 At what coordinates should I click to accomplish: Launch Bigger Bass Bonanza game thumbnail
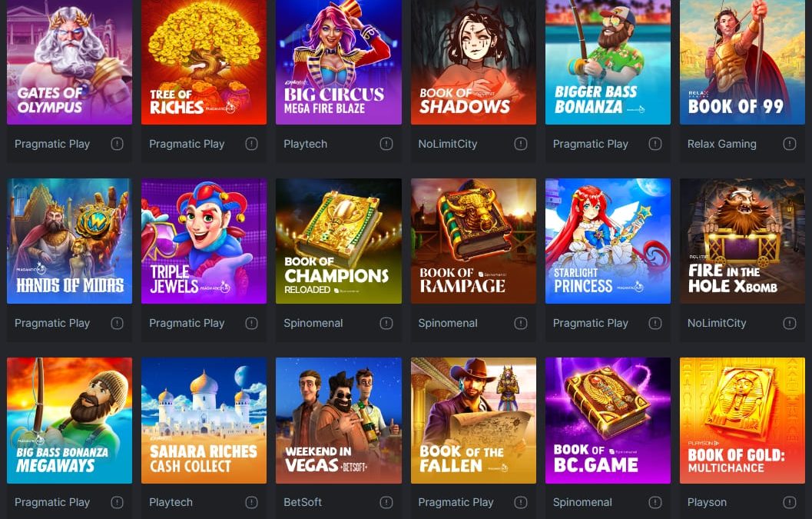608,62
